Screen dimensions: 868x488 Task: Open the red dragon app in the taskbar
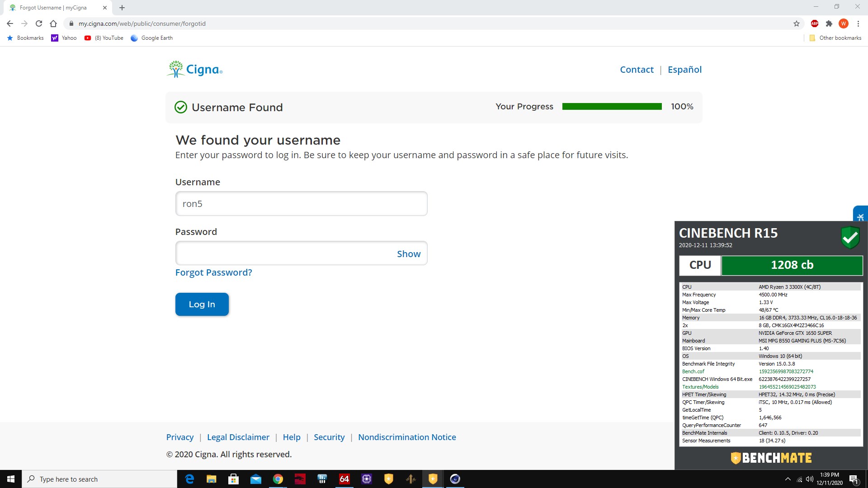(300, 479)
